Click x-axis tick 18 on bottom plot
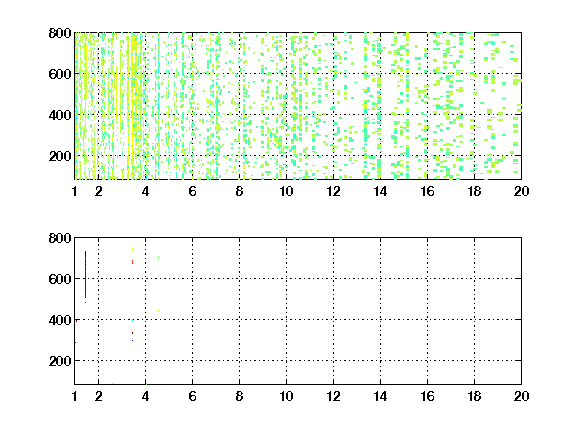This screenshot has height=432, width=576. pyautogui.click(x=474, y=396)
